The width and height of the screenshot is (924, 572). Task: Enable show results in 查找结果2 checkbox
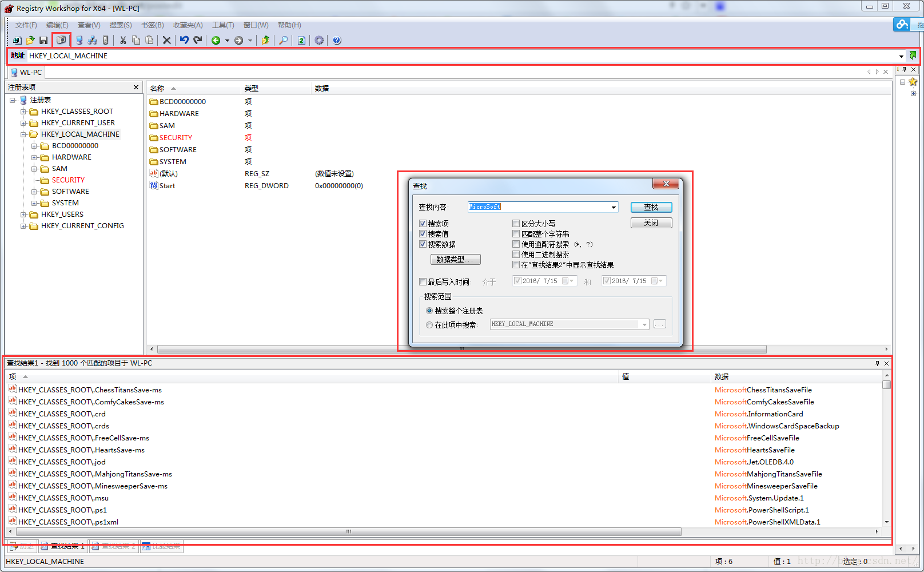point(516,265)
